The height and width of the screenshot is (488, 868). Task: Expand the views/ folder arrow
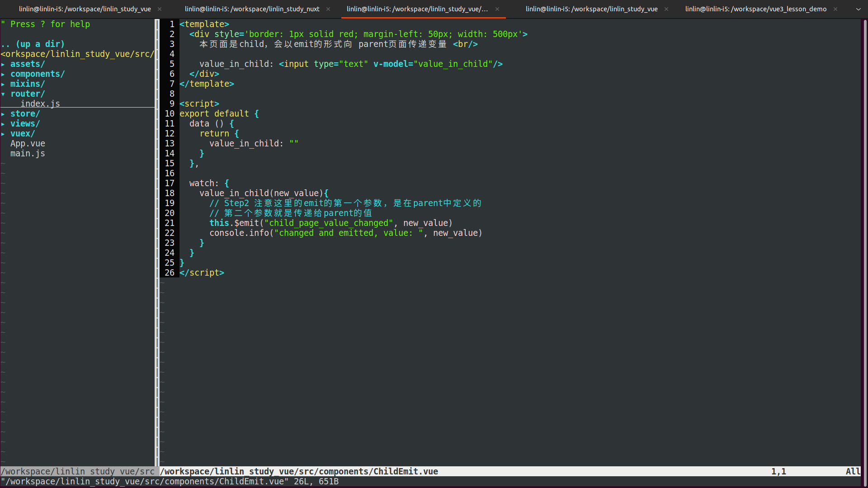(x=3, y=124)
